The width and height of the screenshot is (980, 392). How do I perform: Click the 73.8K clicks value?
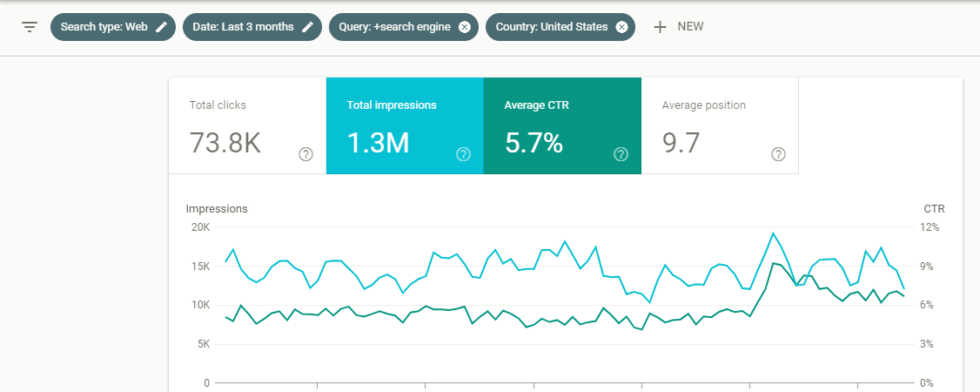coord(225,143)
